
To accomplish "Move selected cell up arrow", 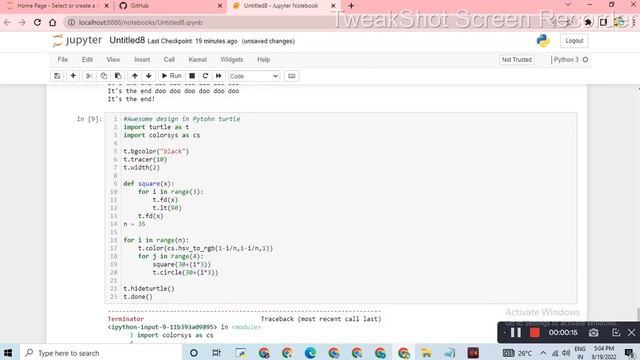I will coord(135,76).
